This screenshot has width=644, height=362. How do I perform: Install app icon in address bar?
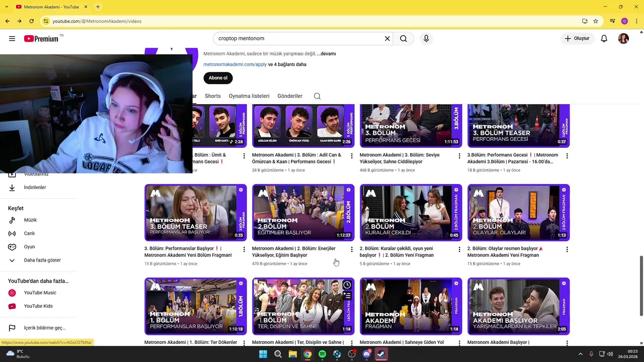pos(585,21)
